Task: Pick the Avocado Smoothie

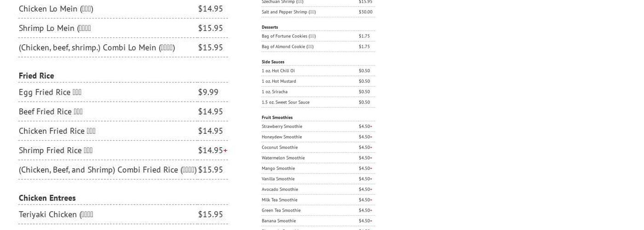Action: point(280,190)
